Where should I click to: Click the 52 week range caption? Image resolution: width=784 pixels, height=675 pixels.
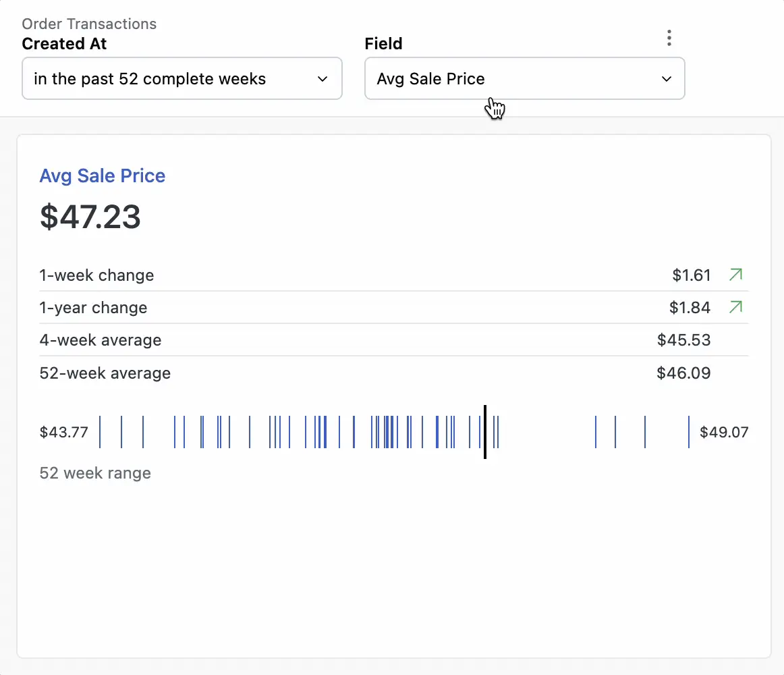95,473
